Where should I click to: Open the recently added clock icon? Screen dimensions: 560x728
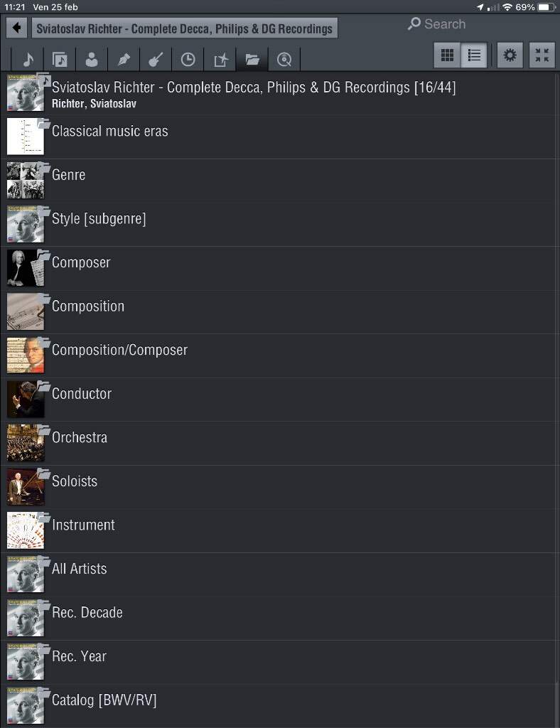[x=188, y=60]
